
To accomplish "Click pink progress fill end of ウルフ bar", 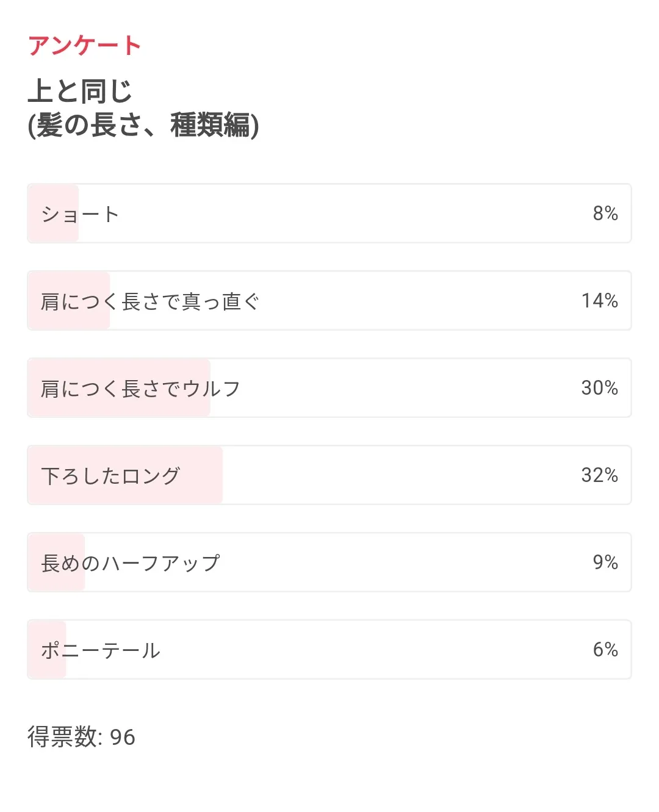I will [x=204, y=387].
